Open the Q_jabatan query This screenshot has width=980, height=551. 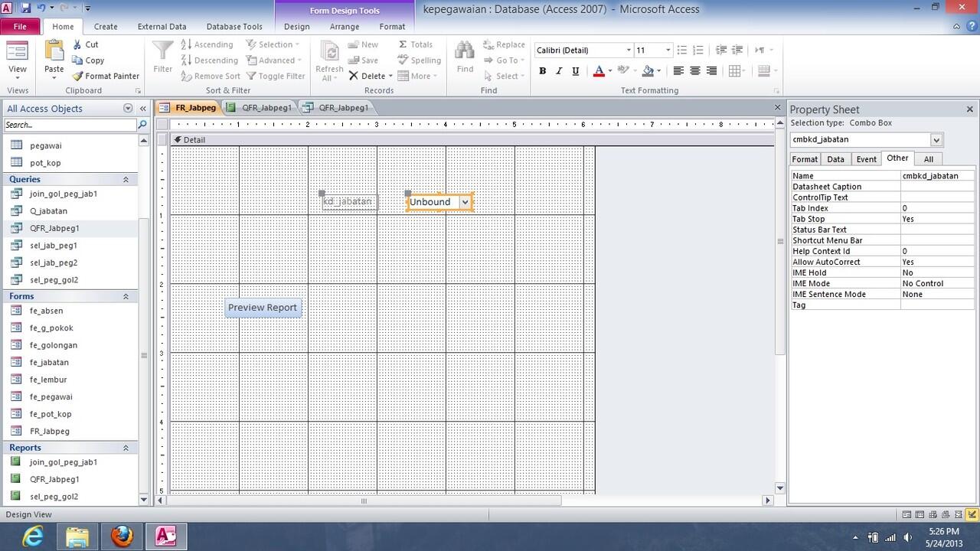48,211
